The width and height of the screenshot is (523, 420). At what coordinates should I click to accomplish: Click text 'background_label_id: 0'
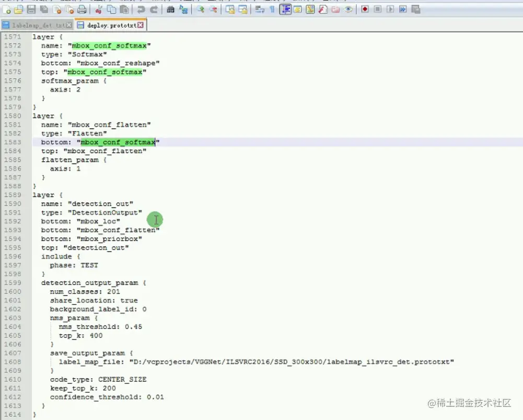[x=98, y=309]
